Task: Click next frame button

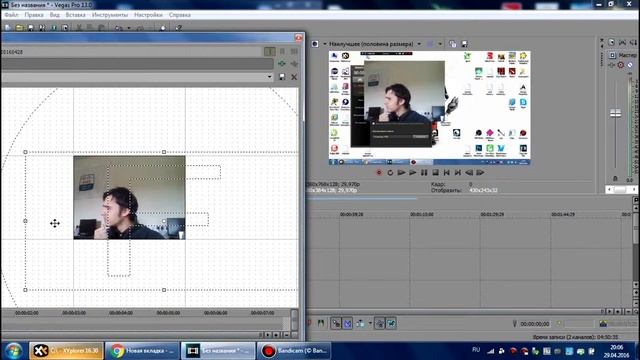Action: (x=480, y=173)
